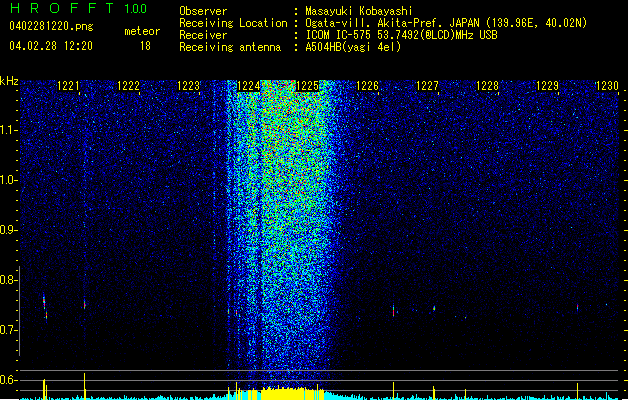
Task: Select the filename 0402281220.png
Action: coord(51,26)
